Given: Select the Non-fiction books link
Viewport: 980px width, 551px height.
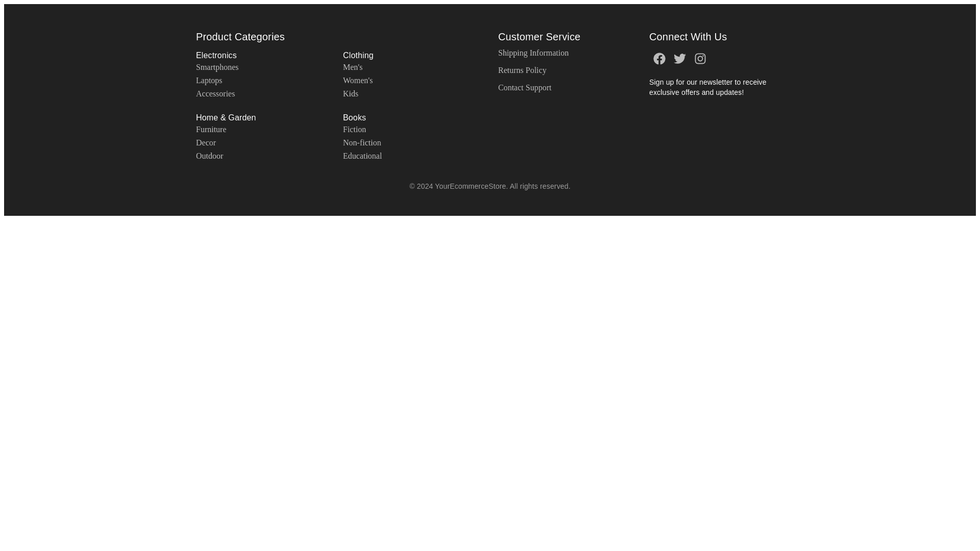Looking at the screenshot, I should click(x=361, y=143).
